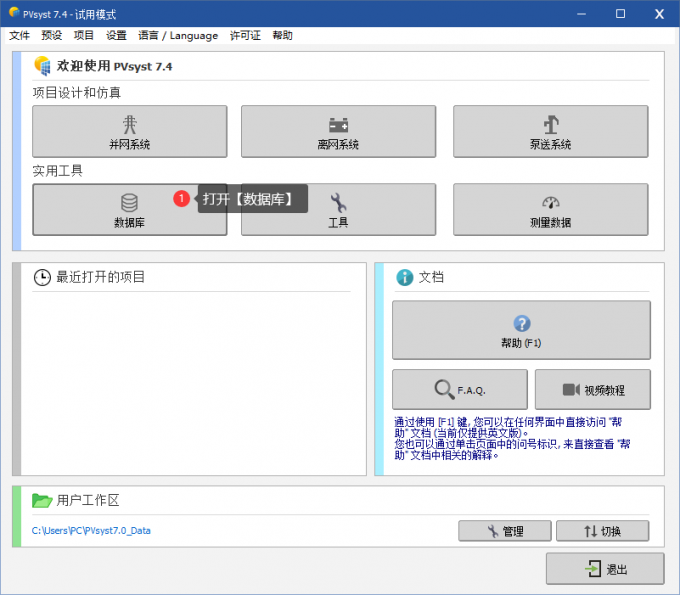Click the 实用工具 section label
This screenshot has width=680, height=595.
click(58, 171)
